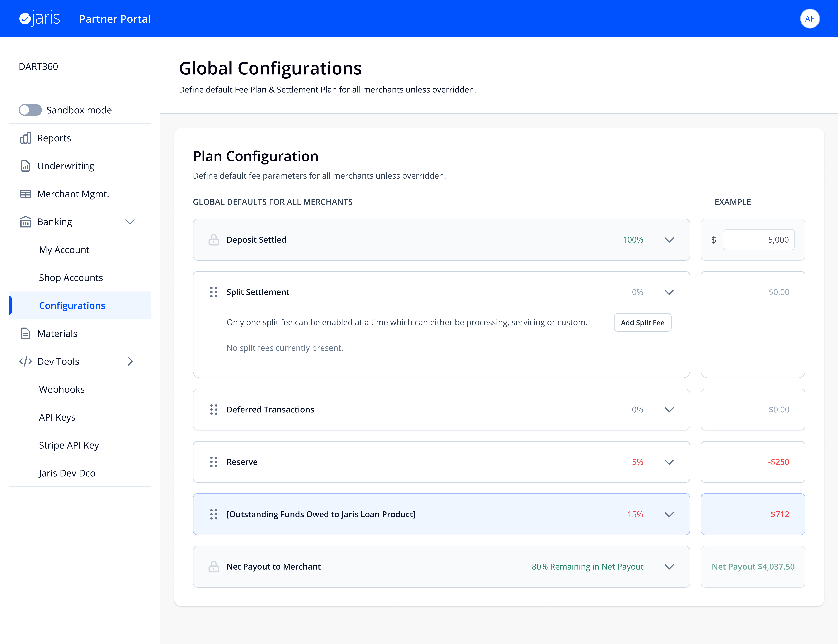Click the No split fees currently present text
838x644 pixels.
(x=285, y=348)
